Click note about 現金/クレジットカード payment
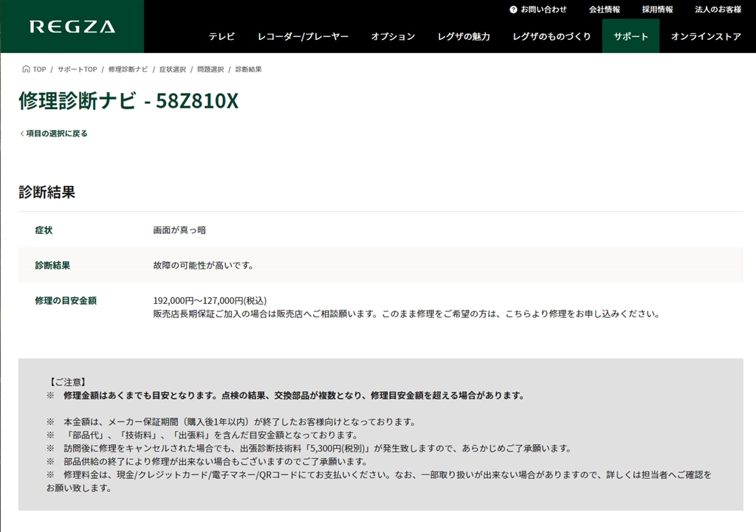The height and width of the screenshot is (532, 756). (x=379, y=481)
